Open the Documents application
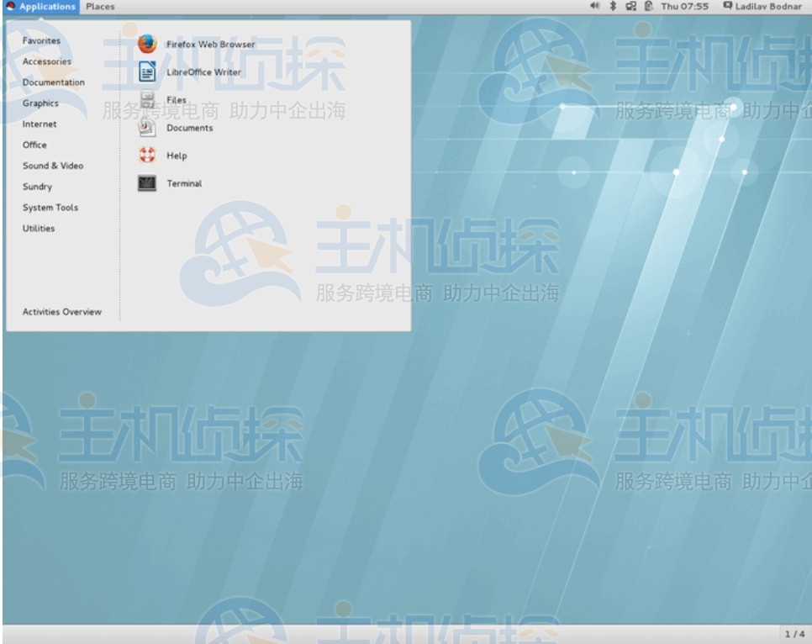This screenshot has width=812, height=644. pyautogui.click(x=189, y=128)
